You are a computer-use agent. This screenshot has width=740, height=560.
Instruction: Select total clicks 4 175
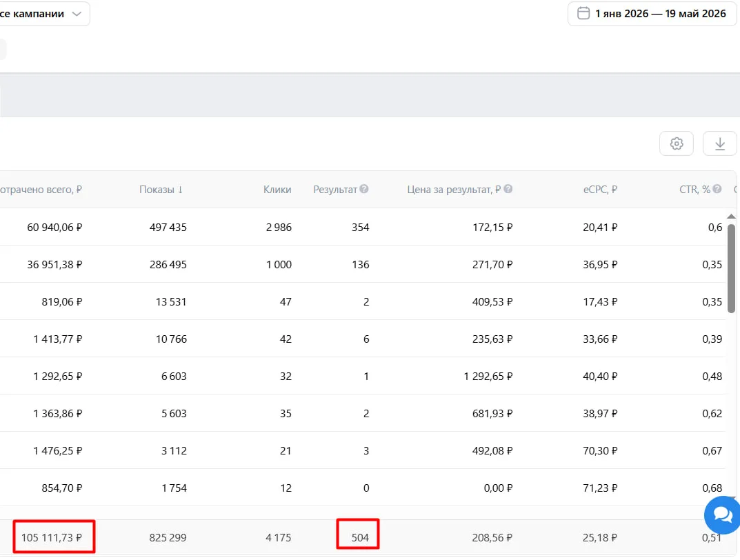(279, 538)
